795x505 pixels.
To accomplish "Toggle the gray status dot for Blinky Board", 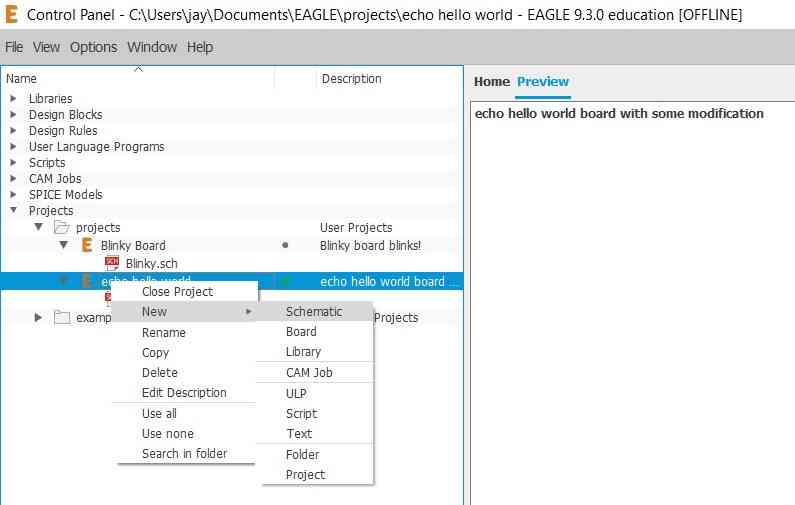I will click(285, 245).
